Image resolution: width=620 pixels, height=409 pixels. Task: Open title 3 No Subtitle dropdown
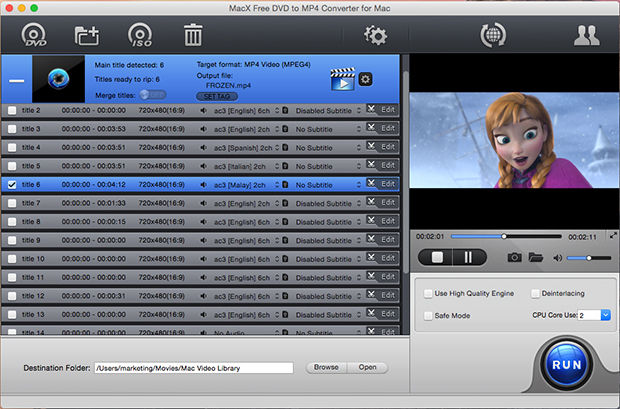[x=328, y=129]
